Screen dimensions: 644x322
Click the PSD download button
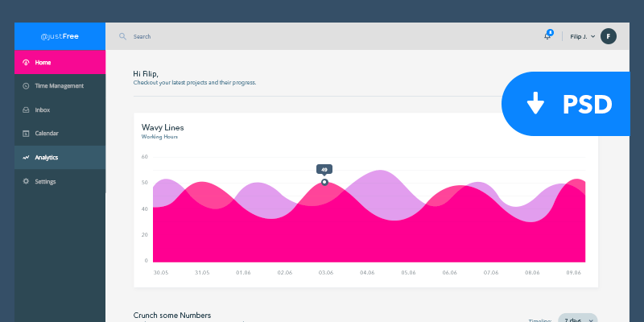point(566,104)
